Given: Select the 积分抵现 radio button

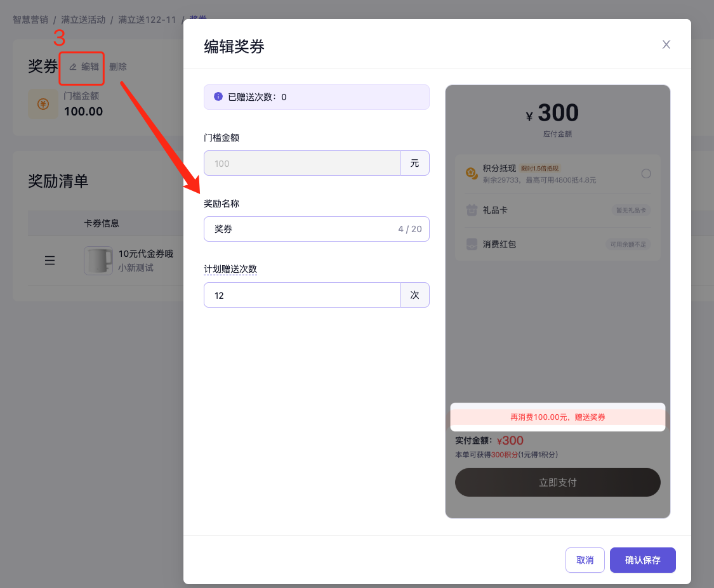Looking at the screenshot, I should (x=646, y=174).
